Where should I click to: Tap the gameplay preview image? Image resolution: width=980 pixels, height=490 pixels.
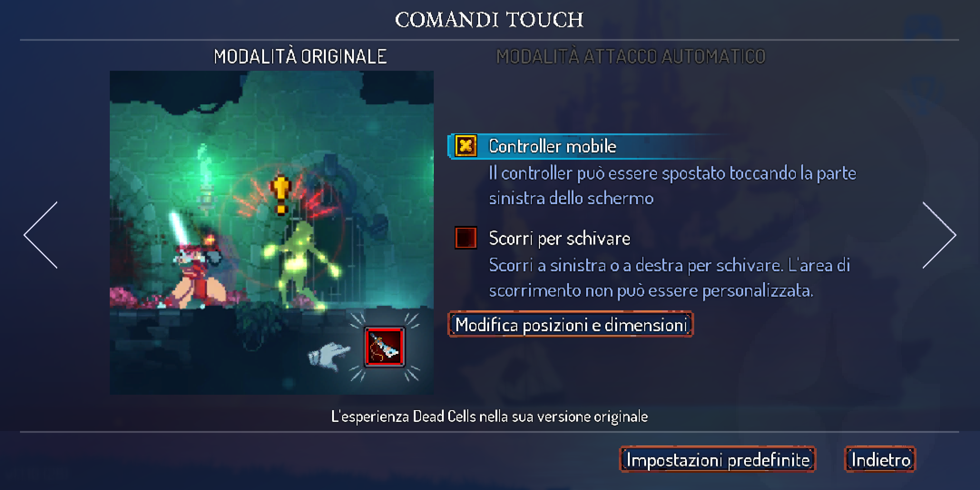point(271,232)
